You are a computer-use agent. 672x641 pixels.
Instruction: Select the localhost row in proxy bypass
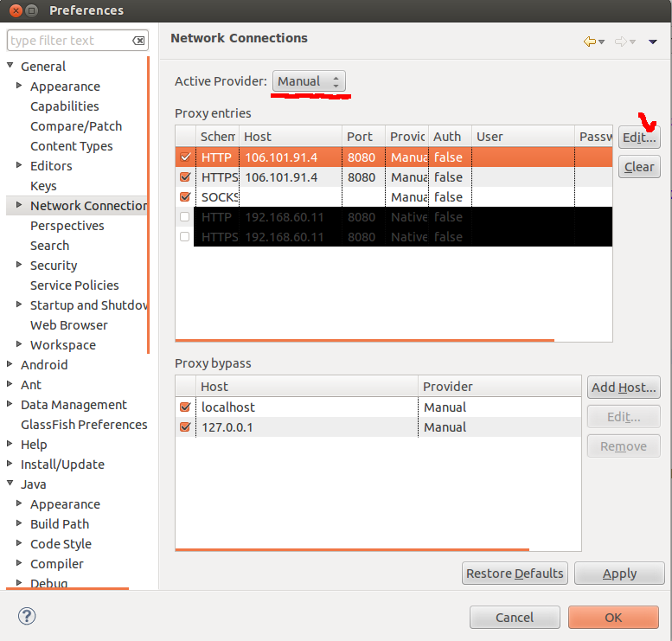(x=379, y=407)
